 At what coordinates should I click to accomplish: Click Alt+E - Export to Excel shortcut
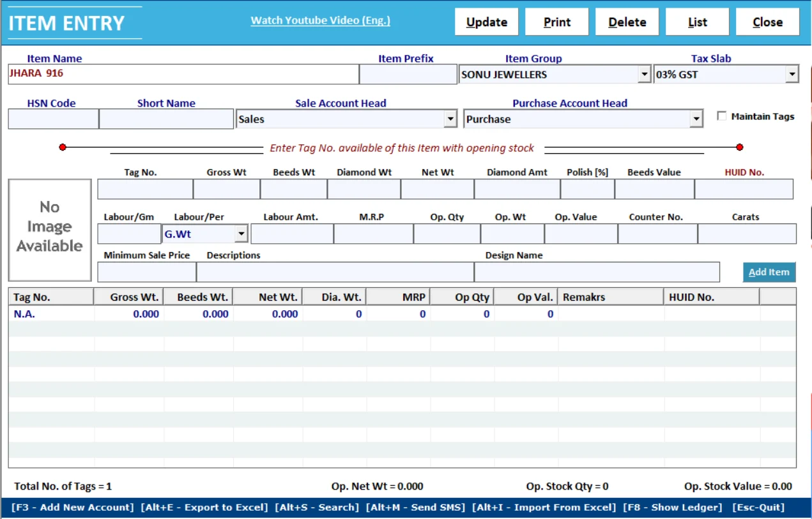(204, 508)
